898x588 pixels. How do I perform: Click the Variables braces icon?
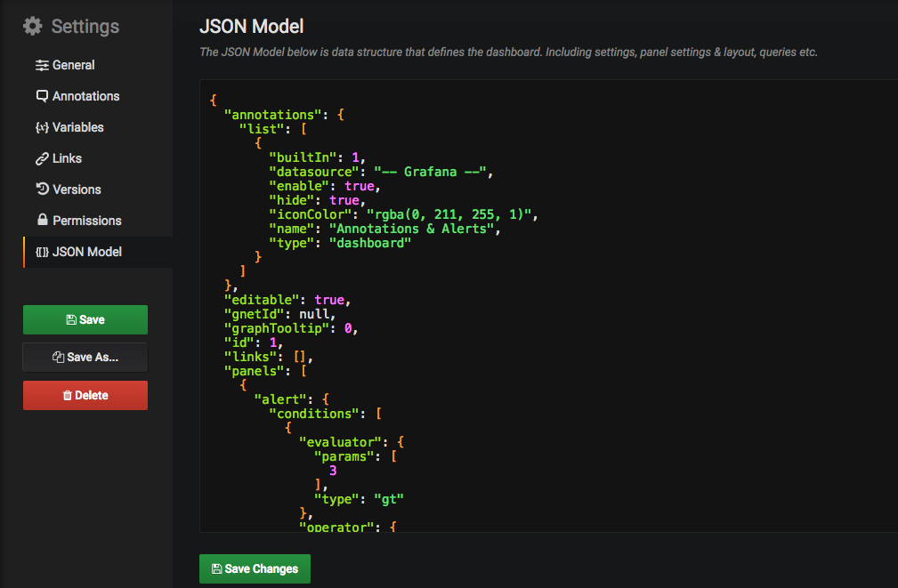pos(42,127)
